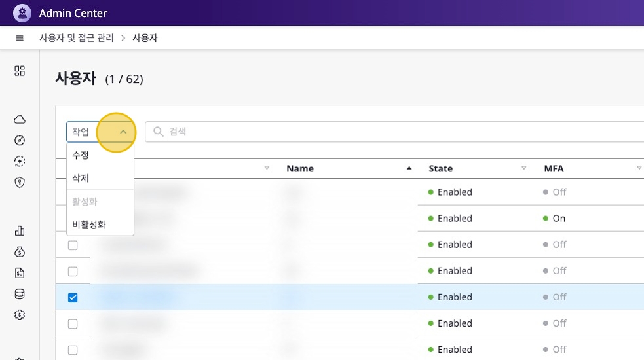Go to 사용자 및 접근 관리 breadcrumb
The width and height of the screenshot is (644, 360).
coord(77,38)
